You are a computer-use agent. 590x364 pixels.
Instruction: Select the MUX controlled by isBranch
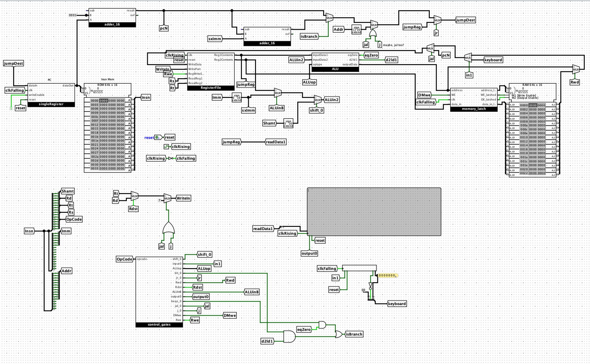tap(329, 18)
